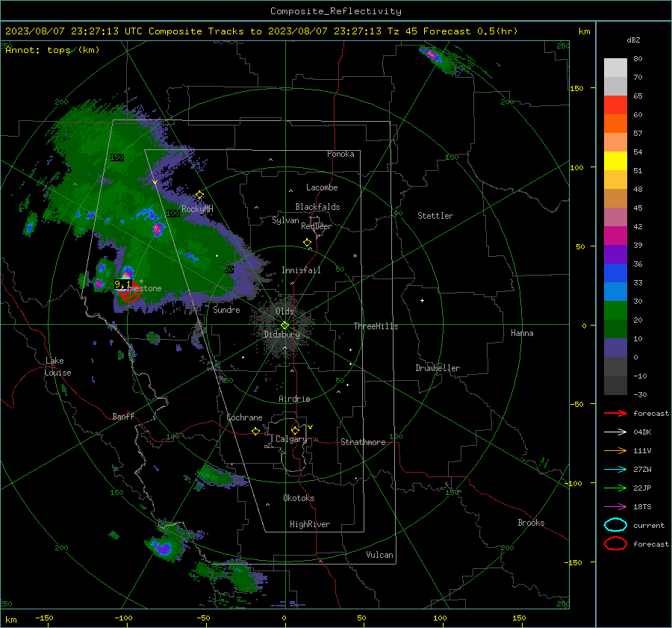Screen dimensions: 672x628
Task: Click the Stettler town label
Action: (x=435, y=216)
